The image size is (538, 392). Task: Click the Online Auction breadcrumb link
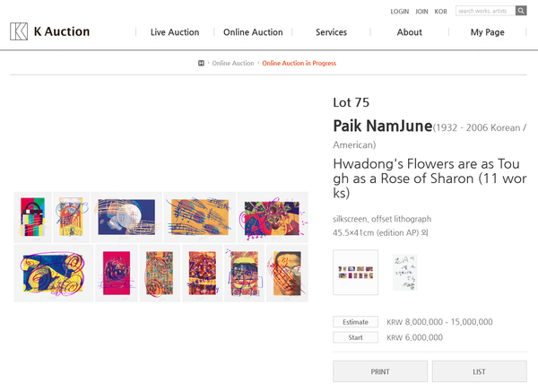233,63
